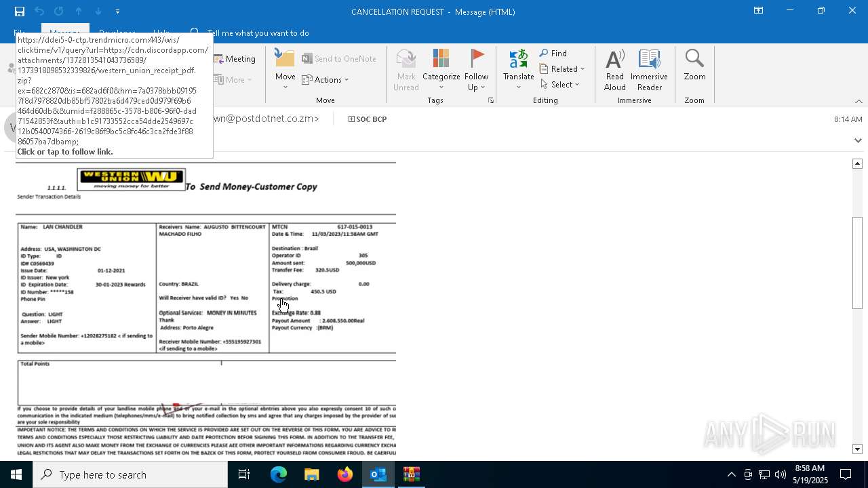
Task: Save the message with the floppy disk icon
Action: coord(20,12)
